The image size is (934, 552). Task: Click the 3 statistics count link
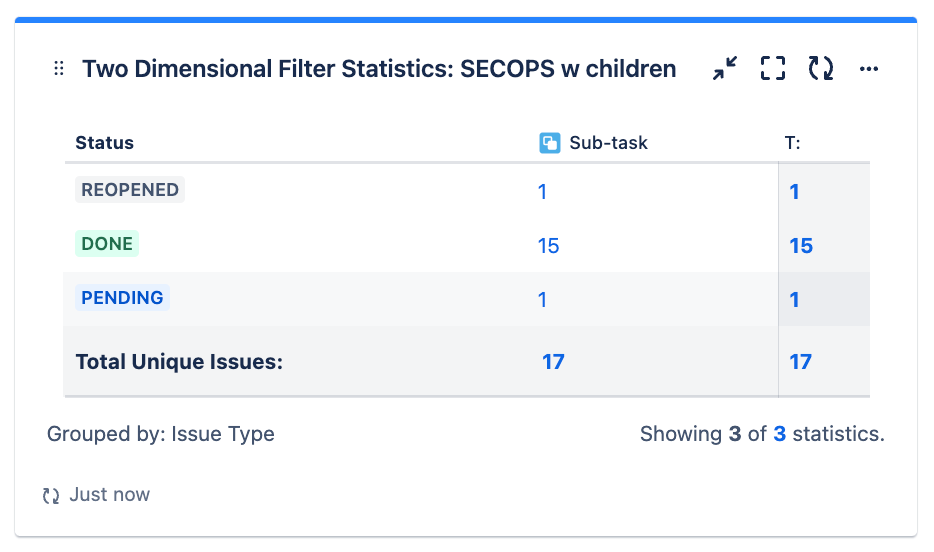click(780, 434)
